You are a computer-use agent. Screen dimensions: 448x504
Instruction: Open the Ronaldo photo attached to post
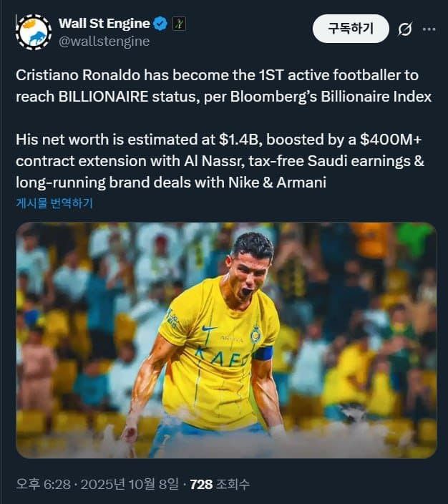coord(226,340)
